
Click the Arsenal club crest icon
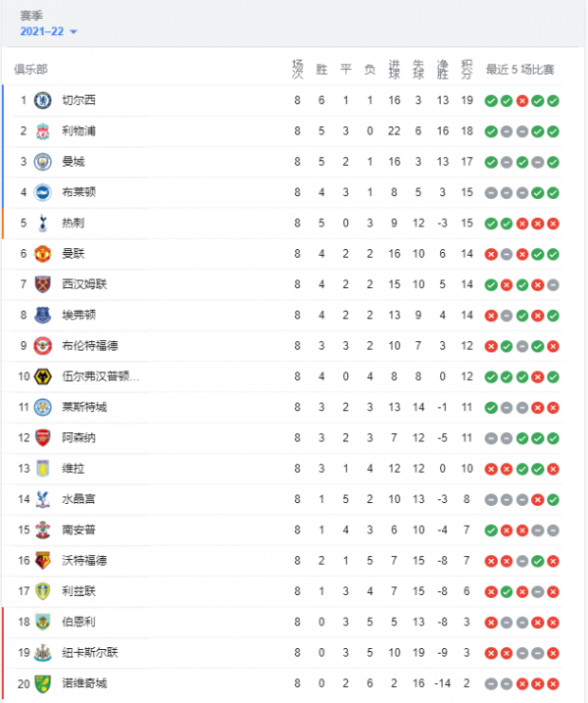coord(42,438)
